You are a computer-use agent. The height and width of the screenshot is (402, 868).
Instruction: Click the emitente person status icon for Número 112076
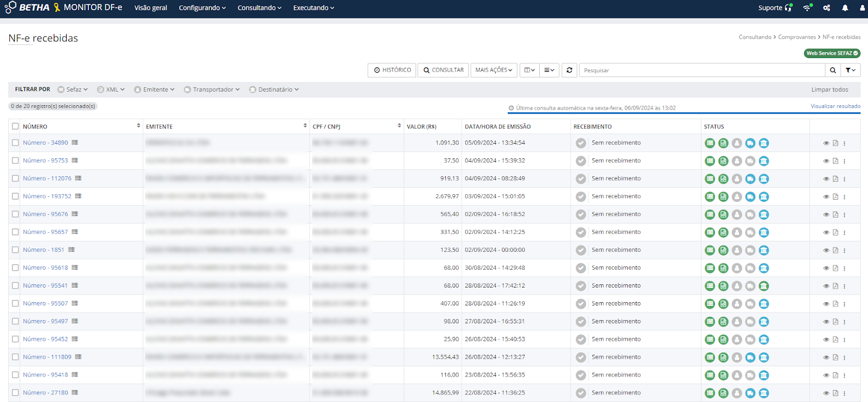[x=737, y=179]
